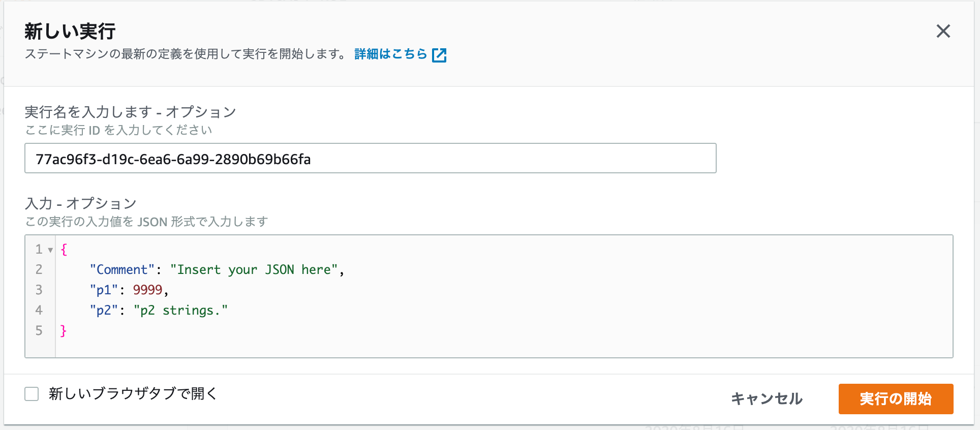The image size is (980, 430).
Task: Click the opening pink brace on line 1
Action: [64, 250]
